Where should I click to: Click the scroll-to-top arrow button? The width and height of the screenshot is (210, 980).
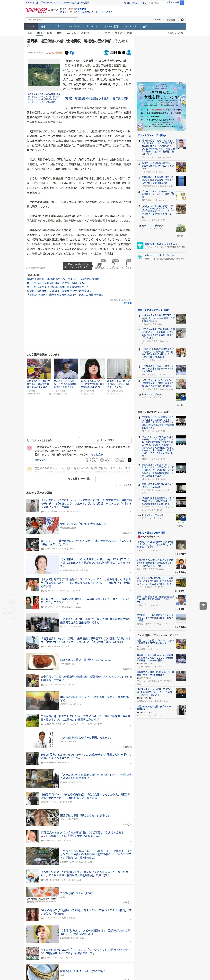tap(203, 606)
